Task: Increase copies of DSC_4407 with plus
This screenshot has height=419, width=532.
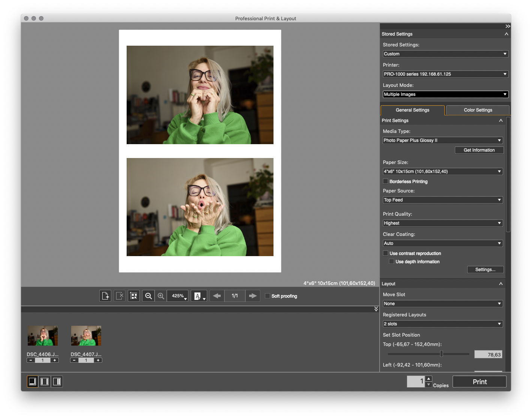Action: (98, 360)
